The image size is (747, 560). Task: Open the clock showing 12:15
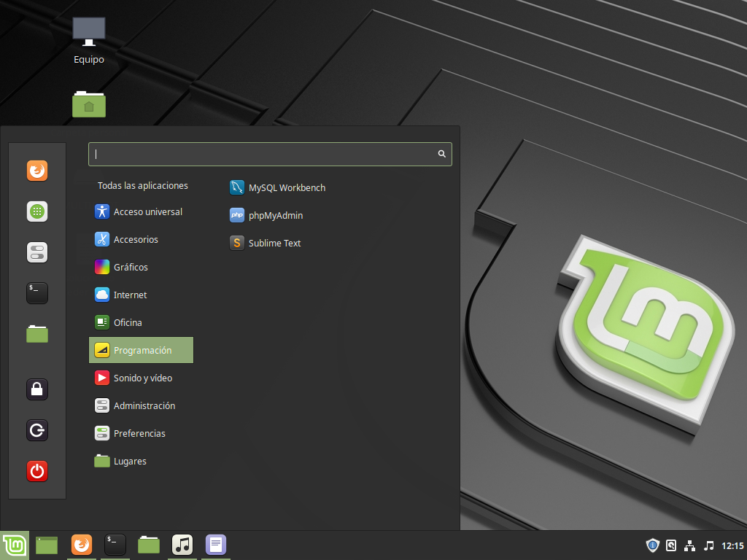click(732, 546)
